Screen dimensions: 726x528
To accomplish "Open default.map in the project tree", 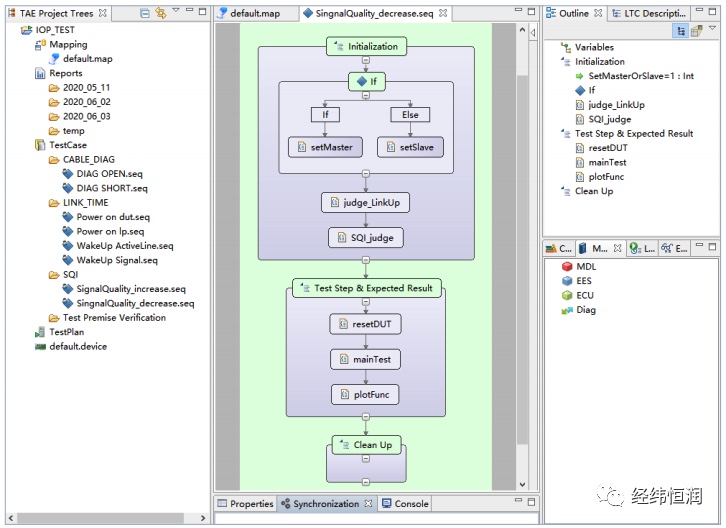I will (81, 59).
